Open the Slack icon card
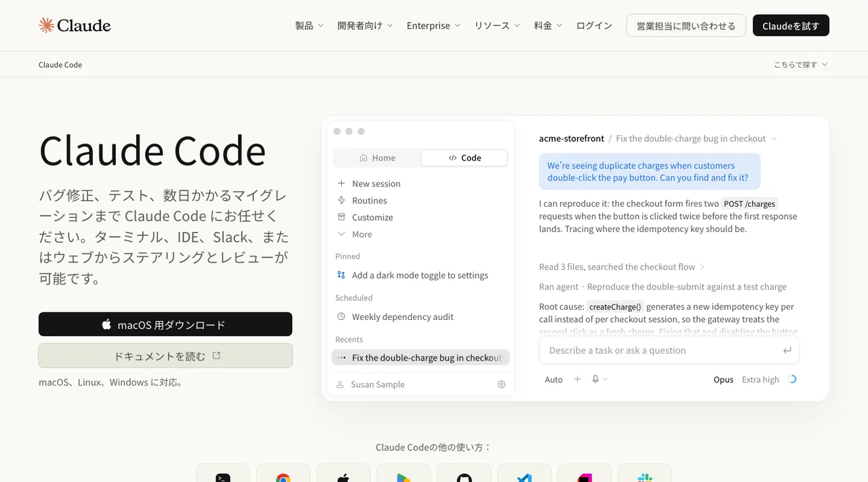 [645, 473]
